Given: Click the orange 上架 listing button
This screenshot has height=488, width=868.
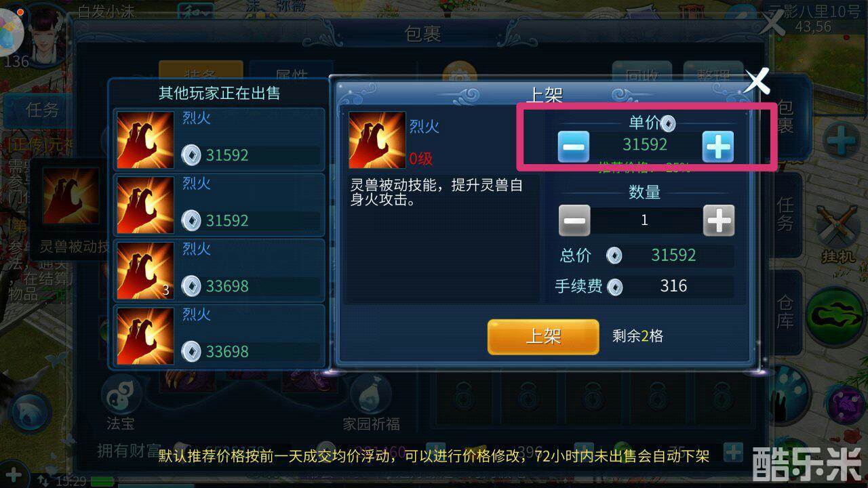Looking at the screenshot, I should point(543,337).
